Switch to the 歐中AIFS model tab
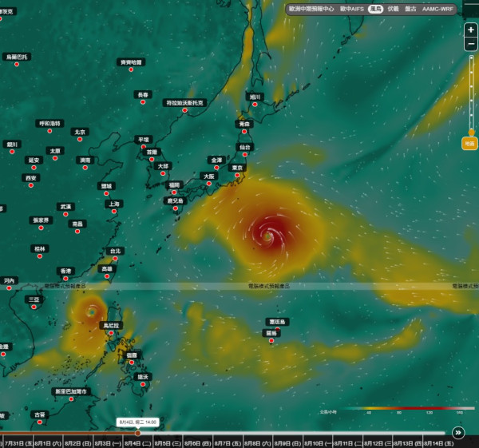The width and height of the screenshot is (479, 448). [352, 9]
